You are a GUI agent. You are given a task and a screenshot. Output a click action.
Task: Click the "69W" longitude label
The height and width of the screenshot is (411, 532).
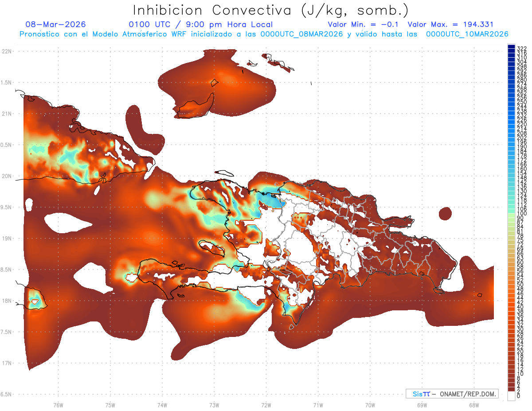422,405
